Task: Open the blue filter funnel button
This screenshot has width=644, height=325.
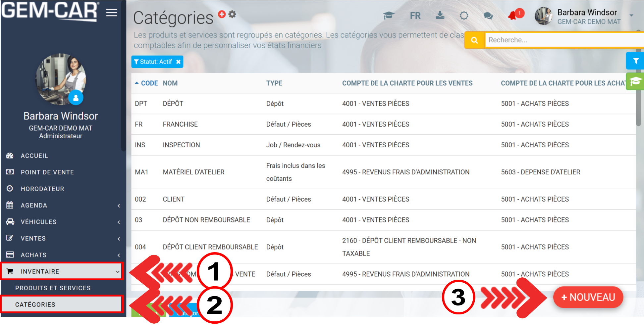Action: tap(635, 61)
